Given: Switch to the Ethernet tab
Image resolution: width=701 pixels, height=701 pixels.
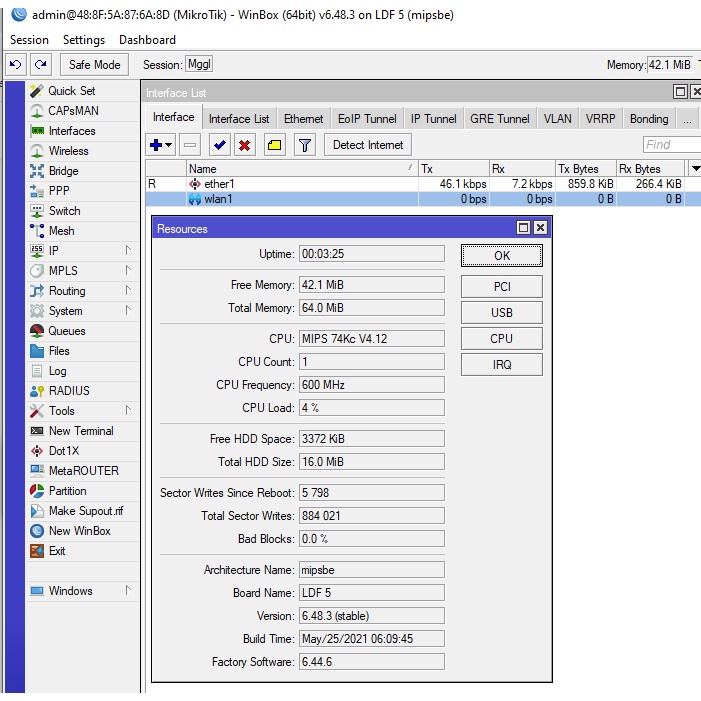Looking at the screenshot, I should (303, 119).
